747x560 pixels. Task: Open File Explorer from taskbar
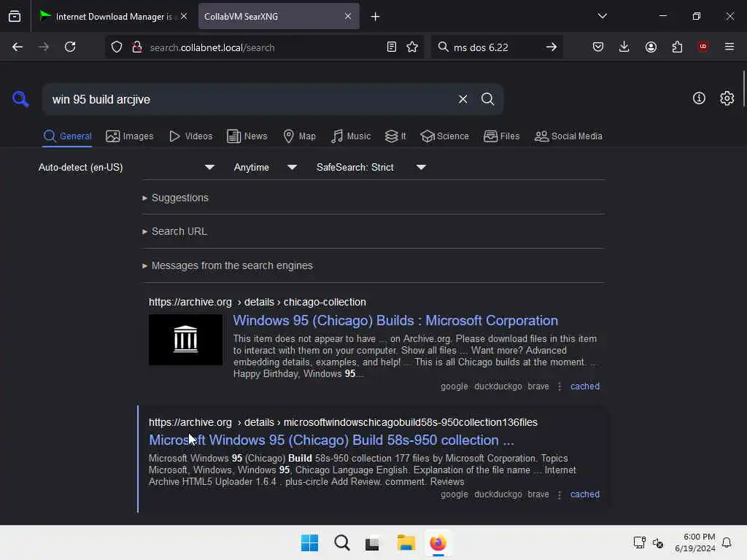click(406, 542)
